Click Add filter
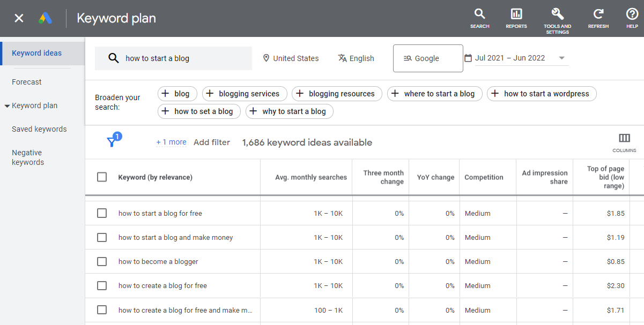Image resolution: width=644 pixels, height=325 pixels. tap(212, 142)
